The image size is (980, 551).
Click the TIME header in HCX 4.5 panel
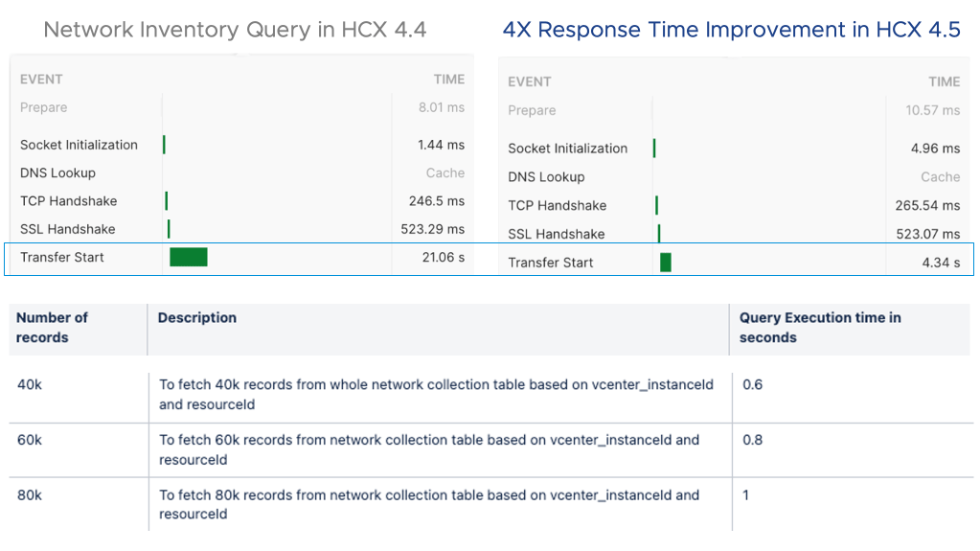click(944, 82)
